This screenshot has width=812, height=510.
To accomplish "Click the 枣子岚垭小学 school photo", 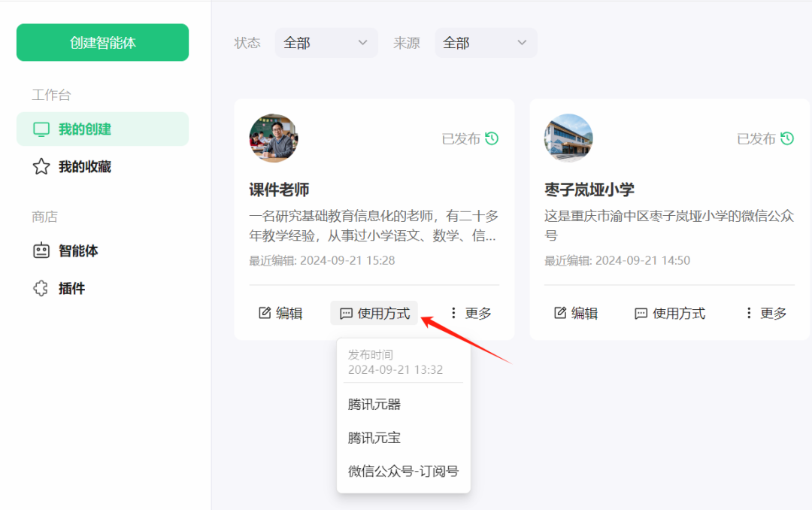I will pos(568,138).
